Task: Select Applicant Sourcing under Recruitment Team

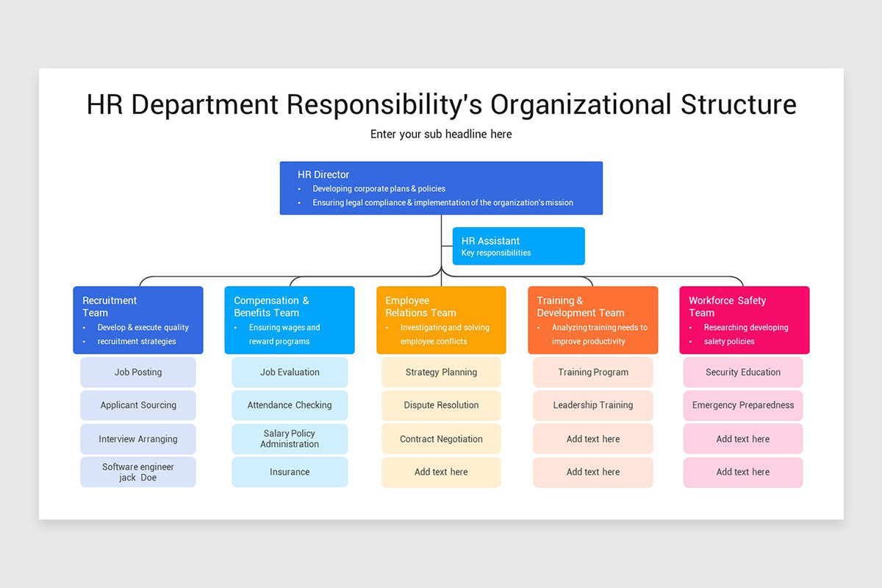Action: coord(137,405)
